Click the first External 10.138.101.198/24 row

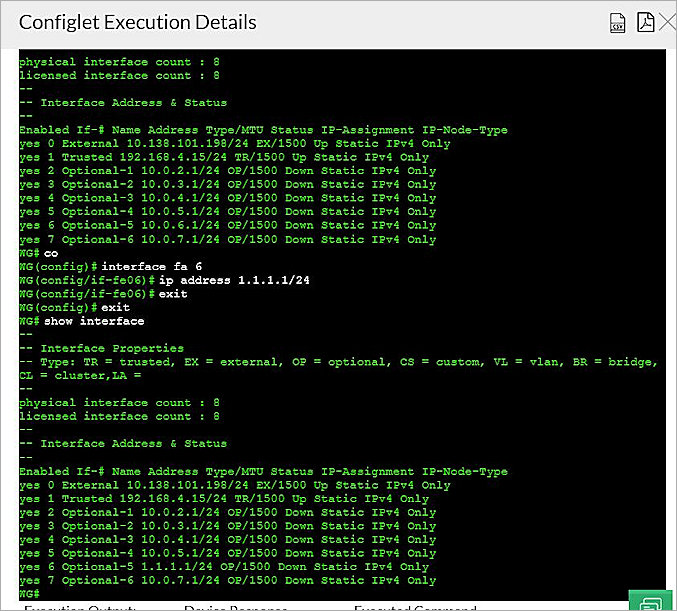click(235, 143)
